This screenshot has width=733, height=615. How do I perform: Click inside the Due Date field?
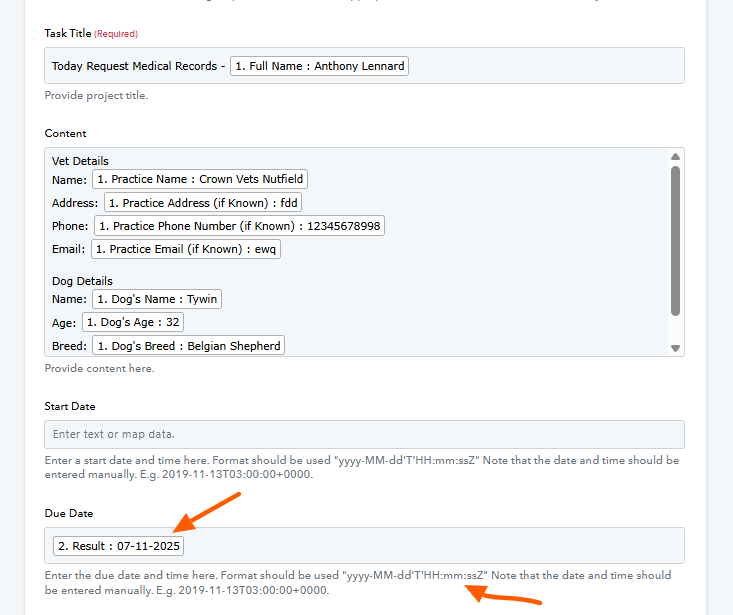click(x=430, y=546)
